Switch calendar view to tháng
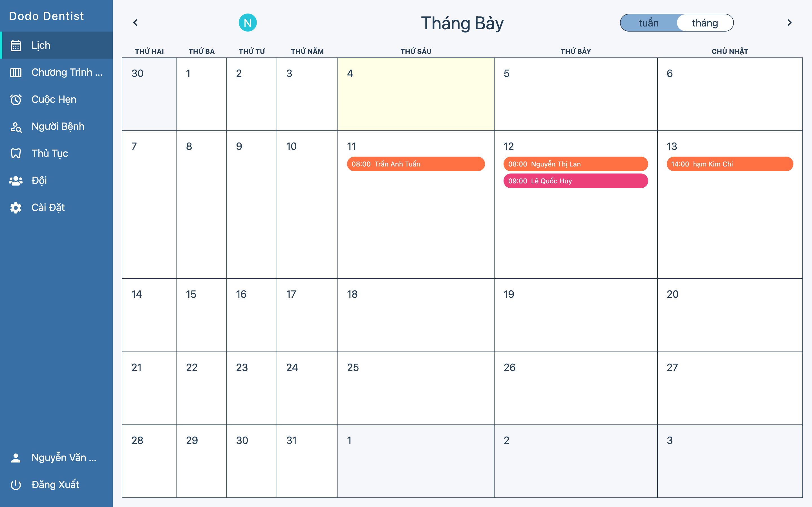 [705, 23]
